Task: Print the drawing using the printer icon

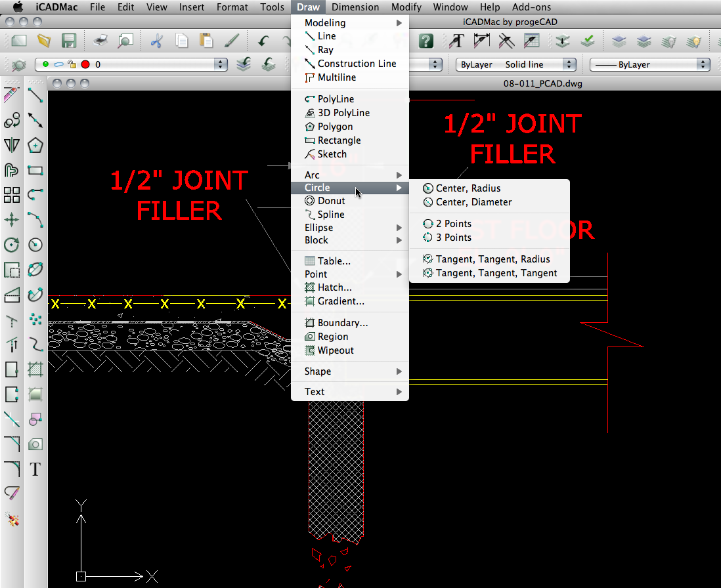Action: pos(100,41)
